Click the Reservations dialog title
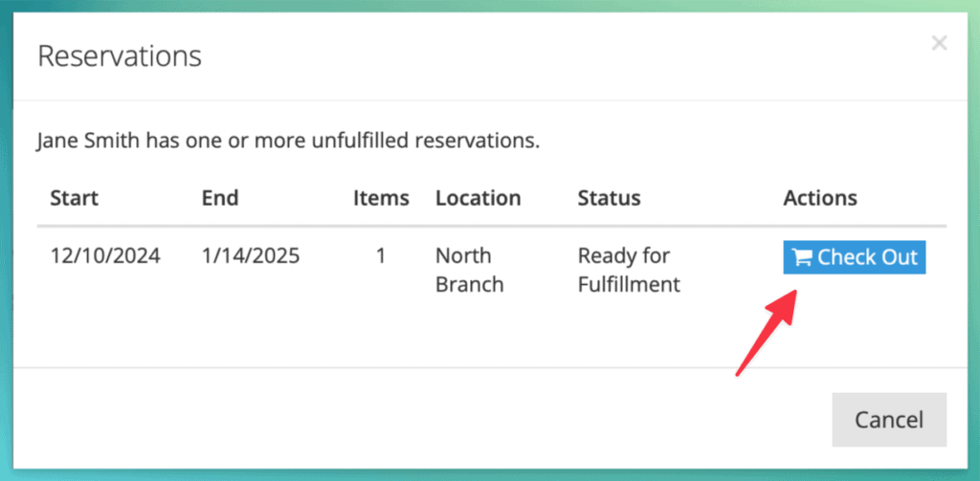980x481 pixels. (x=120, y=55)
